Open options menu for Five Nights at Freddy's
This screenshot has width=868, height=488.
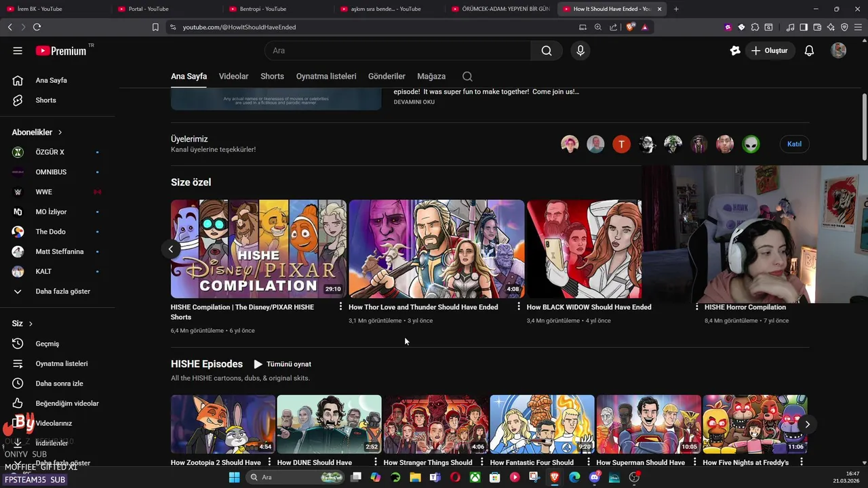tap(802, 462)
